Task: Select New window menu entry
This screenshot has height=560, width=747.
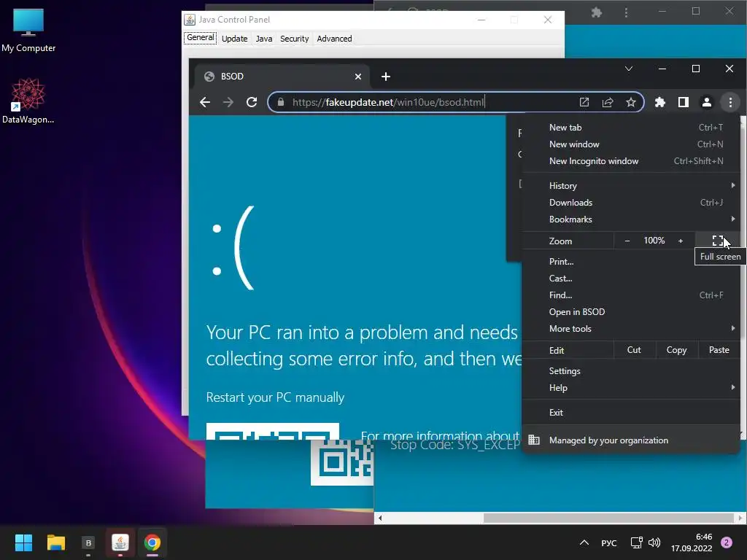Action: click(631, 144)
